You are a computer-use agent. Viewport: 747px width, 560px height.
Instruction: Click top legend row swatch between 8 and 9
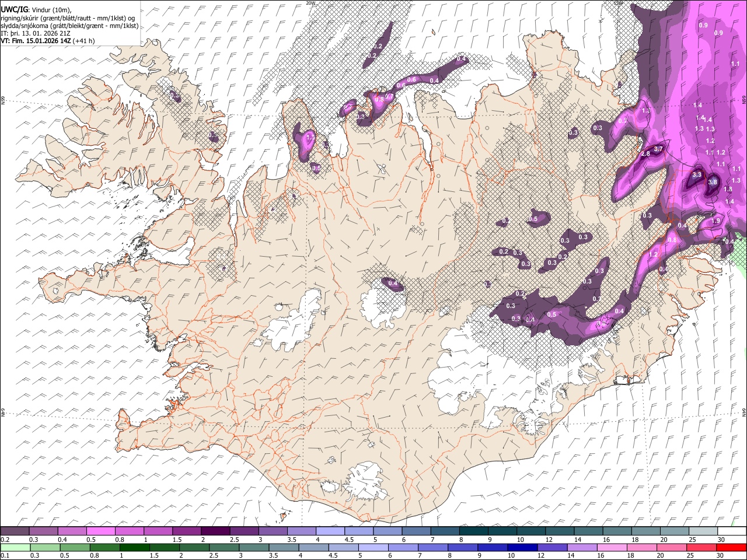(x=473, y=531)
